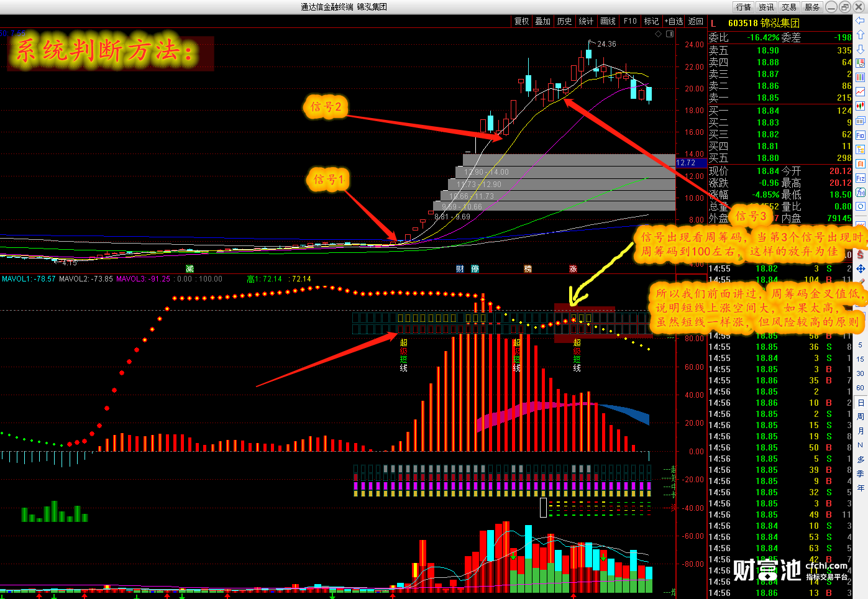Click the 历史 history button

click(x=565, y=21)
